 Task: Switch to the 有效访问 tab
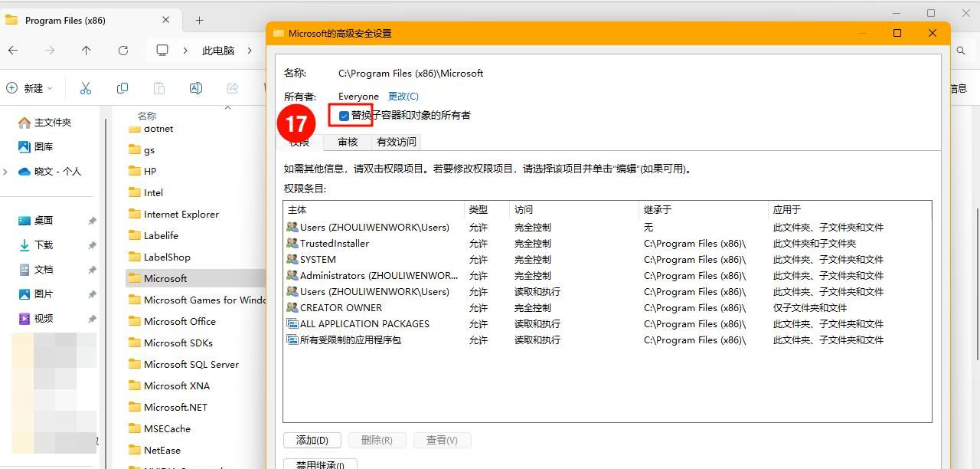396,142
